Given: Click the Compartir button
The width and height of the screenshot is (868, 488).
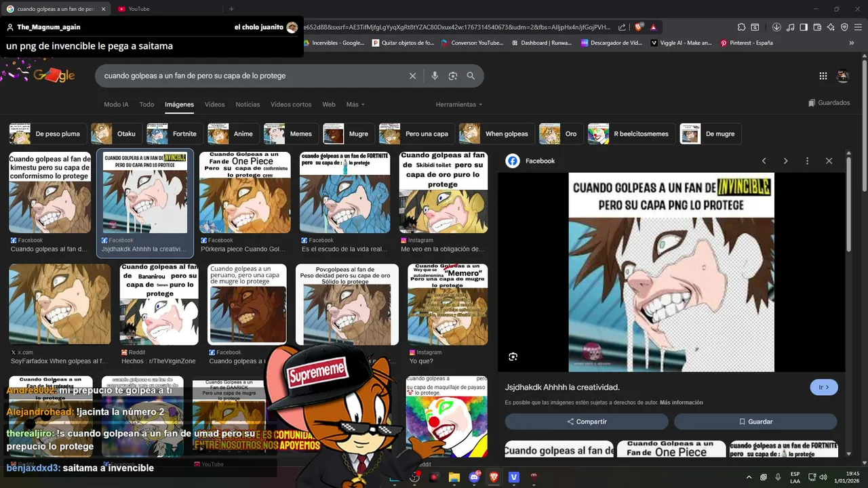Looking at the screenshot, I should [587, 422].
